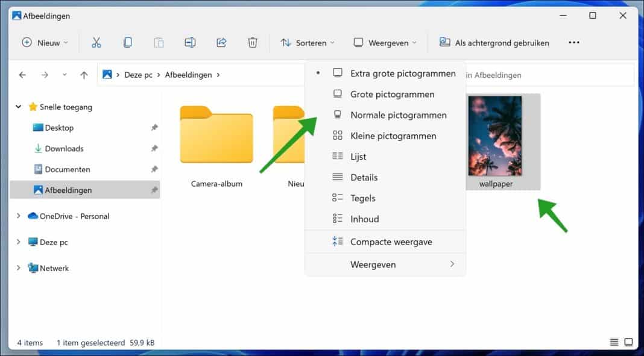Click the Copy icon in the toolbar
Viewport: 644px width, 356px height.
click(x=127, y=42)
